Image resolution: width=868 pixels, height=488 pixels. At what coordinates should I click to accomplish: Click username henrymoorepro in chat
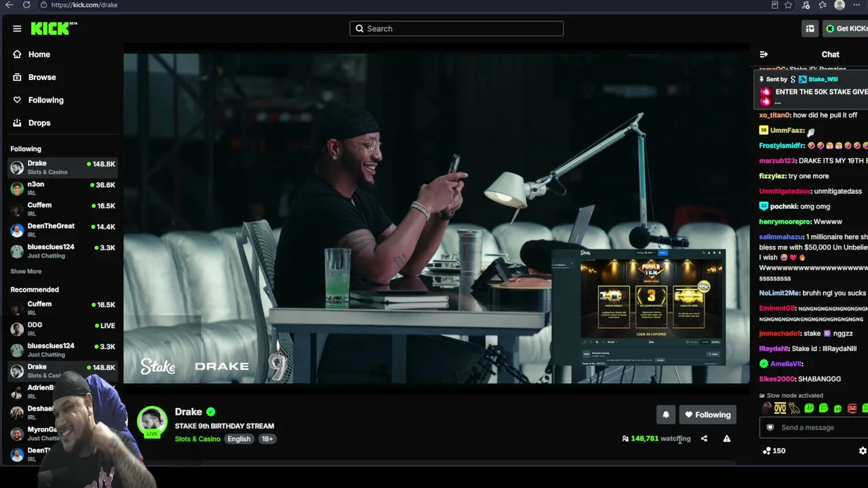pos(785,222)
